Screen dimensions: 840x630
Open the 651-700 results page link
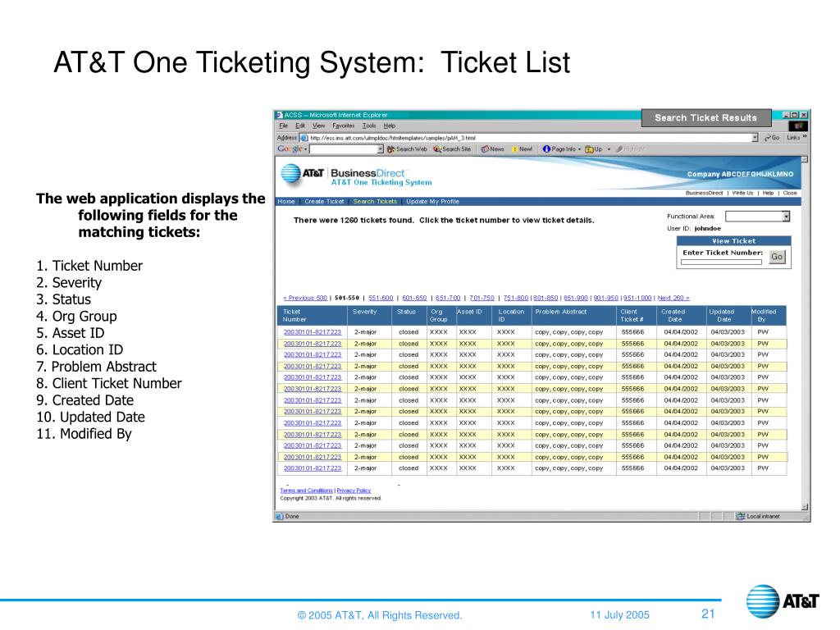pyautogui.click(x=448, y=298)
